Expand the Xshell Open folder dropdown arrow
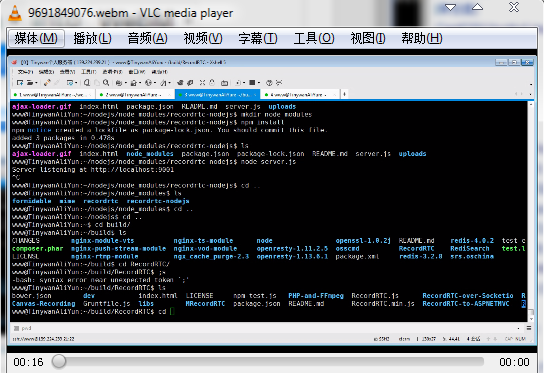544x373 pixels. 36,83
